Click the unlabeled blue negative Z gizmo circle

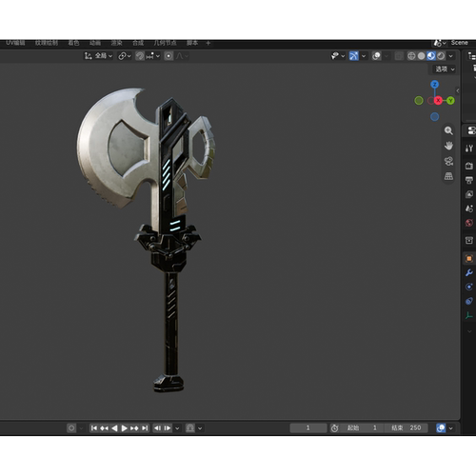click(434, 116)
